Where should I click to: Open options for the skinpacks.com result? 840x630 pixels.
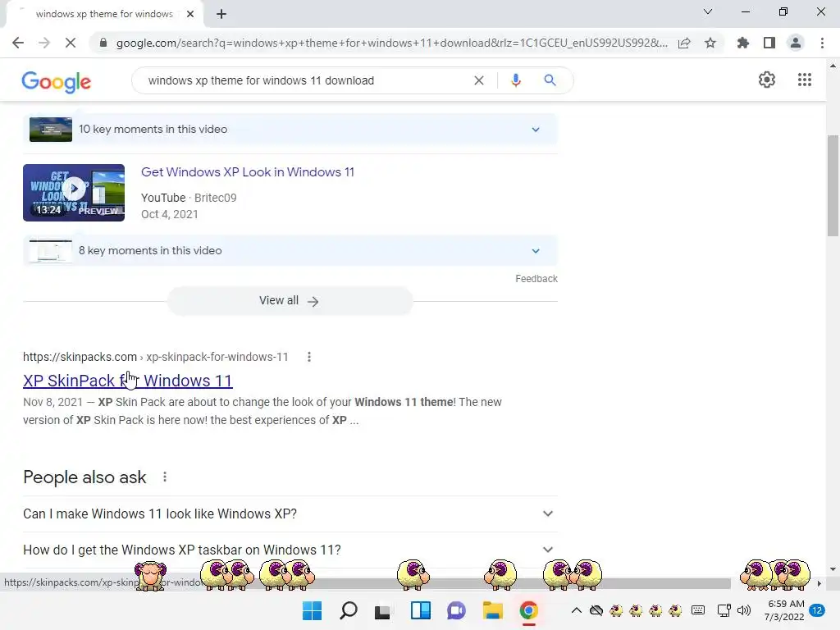309,357
